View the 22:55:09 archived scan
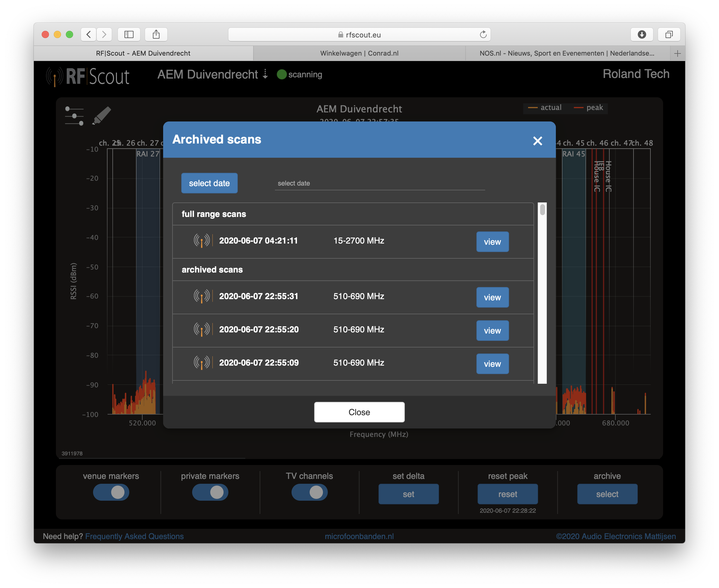The width and height of the screenshot is (719, 588). (x=492, y=363)
